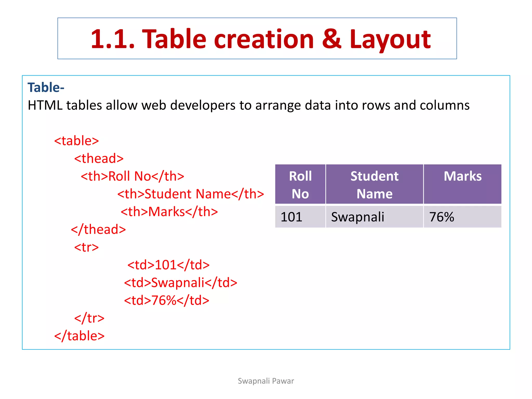This screenshot has height=399, width=532.
Task: Select the '<th>Roll No</th>' code line
Action: coord(132,176)
